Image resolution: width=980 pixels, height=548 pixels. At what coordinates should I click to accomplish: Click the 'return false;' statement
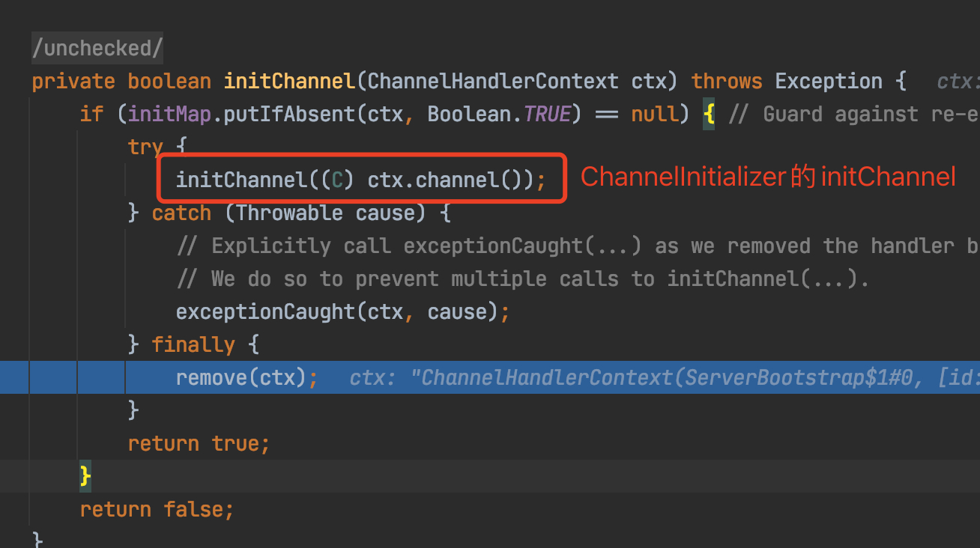(x=157, y=509)
